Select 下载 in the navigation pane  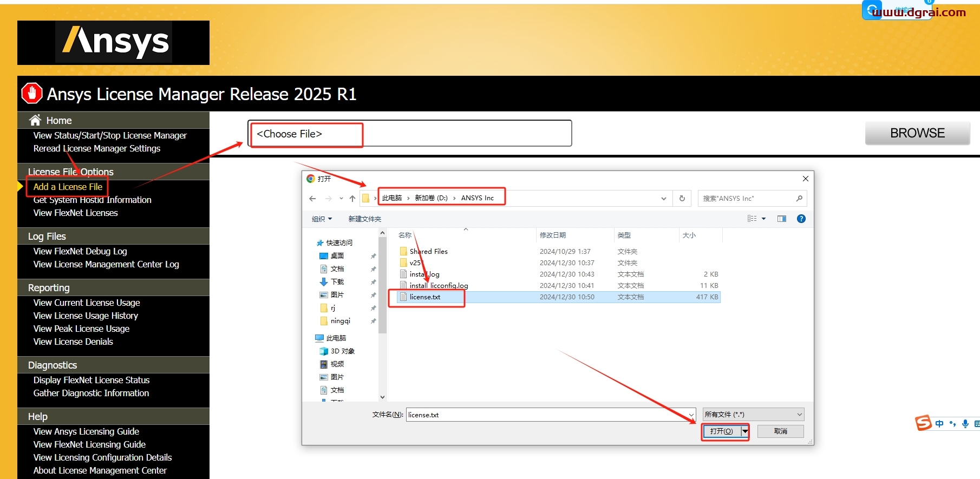(337, 281)
